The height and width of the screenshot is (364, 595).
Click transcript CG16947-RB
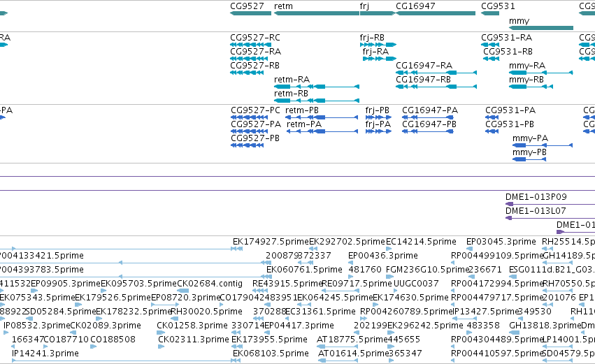click(x=436, y=87)
